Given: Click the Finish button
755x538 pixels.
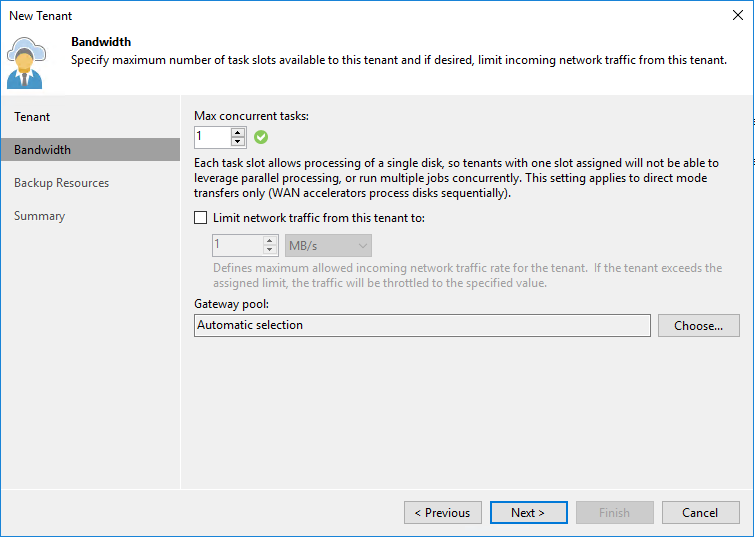Looking at the screenshot, I should coord(614,512).
